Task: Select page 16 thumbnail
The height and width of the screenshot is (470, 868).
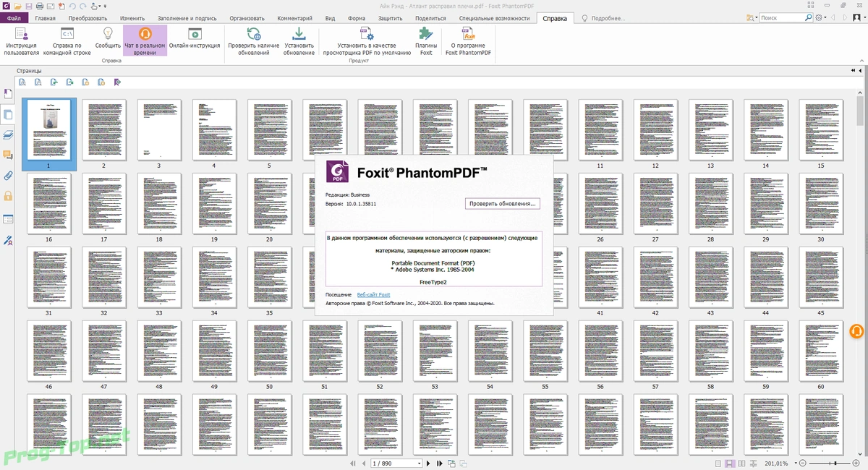Action: (48, 204)
